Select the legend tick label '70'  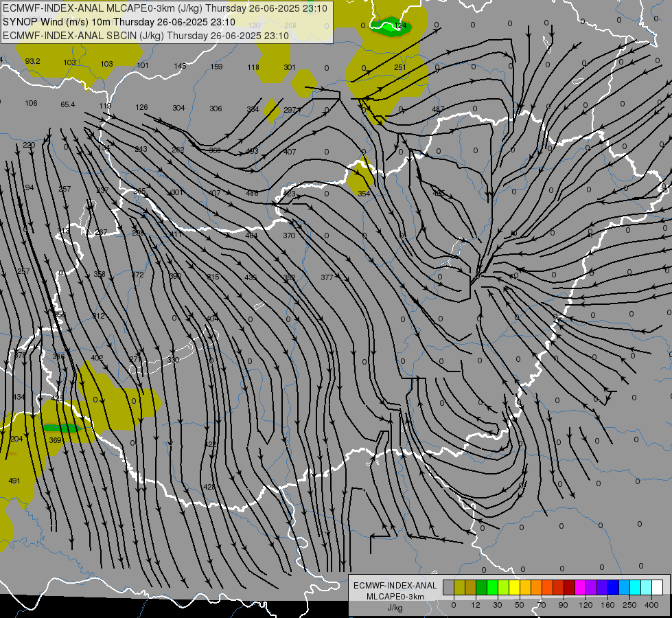[542, 605]
